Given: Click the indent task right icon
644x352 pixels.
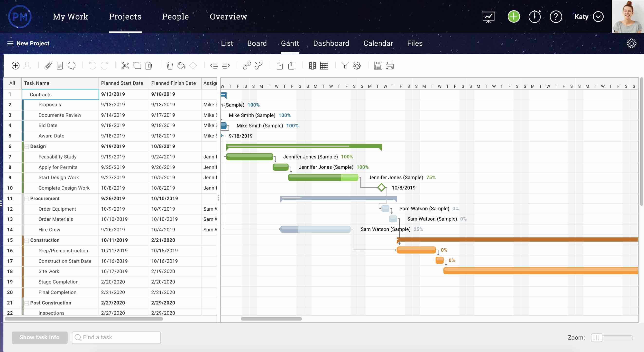Looking at the screenshot, I should pos(226,66).
